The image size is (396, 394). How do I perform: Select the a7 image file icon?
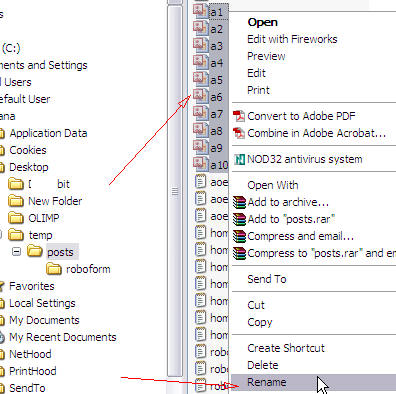201,114
